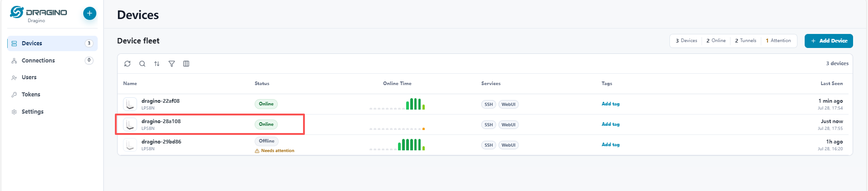Click the blue plus button beside the logo

pyautogui.click(x=90, y=14)
